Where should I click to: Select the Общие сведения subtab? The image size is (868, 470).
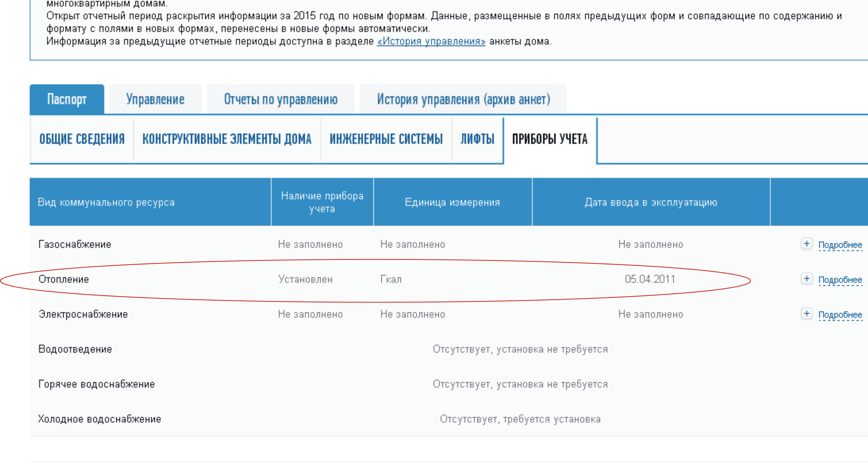[x=82, y=139]
